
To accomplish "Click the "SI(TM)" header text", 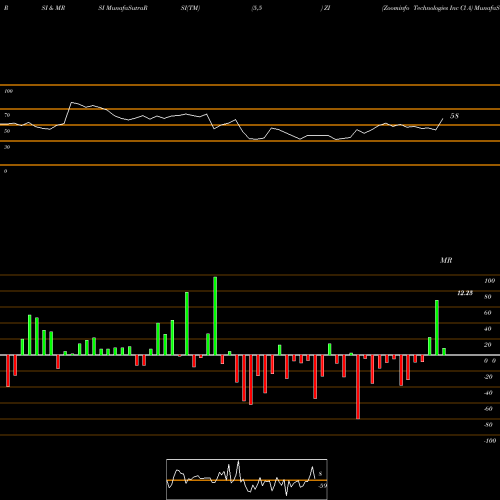I will (190, 8).
